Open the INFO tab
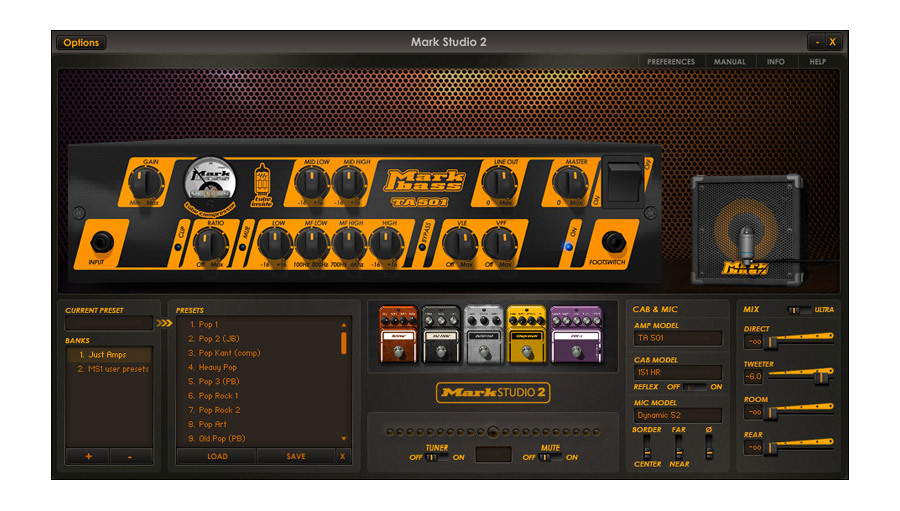The height and width of the screenshot is (511, 900). (x=775, y=61)
